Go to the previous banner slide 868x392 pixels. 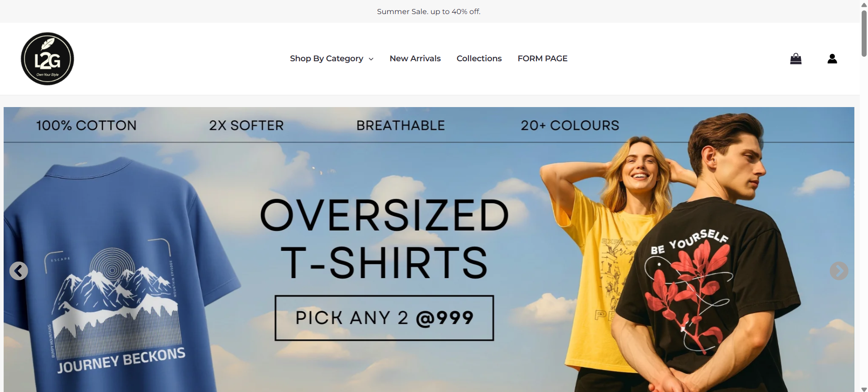(x=19, y=271)
